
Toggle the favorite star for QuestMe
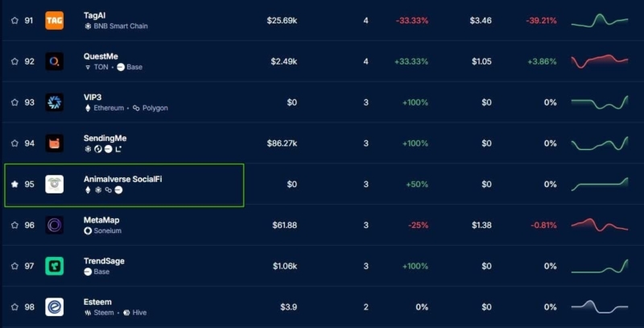[x=14, y=61]
